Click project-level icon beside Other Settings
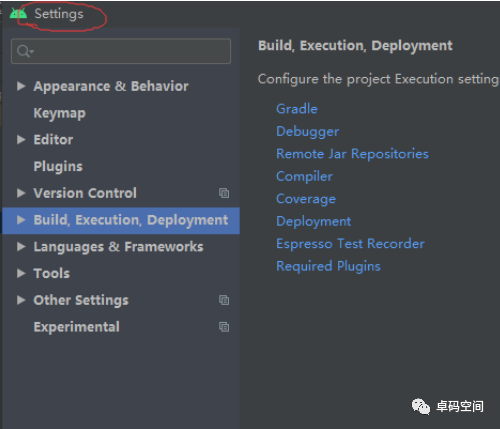This screenshot has height=429, width=500. coord(224,300)
